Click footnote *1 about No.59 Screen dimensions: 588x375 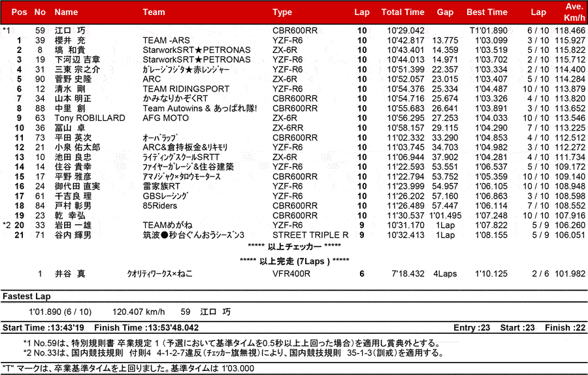tap(231, 343)
